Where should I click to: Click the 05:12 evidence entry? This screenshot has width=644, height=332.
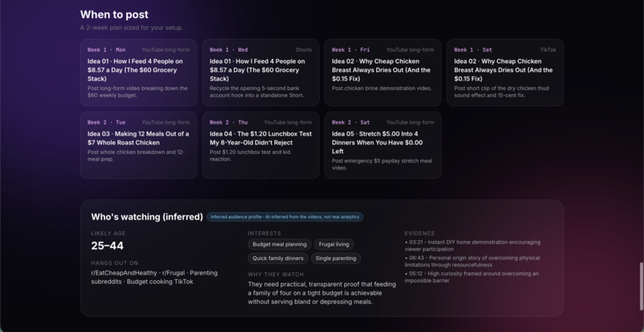coord(471,277)
